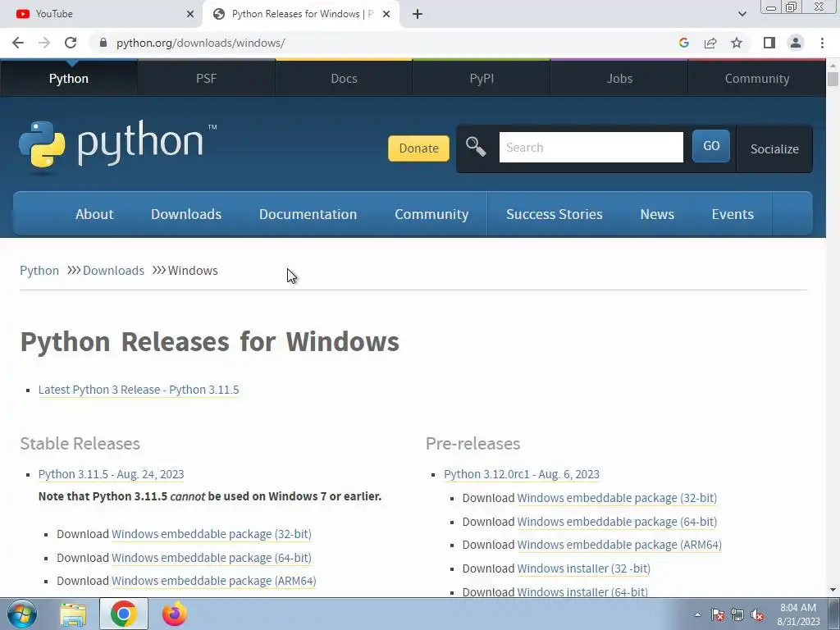Image resolution: width=840 pixels, height=630 pixels.
Task: Open the News main menu
Action: [657, 214]
